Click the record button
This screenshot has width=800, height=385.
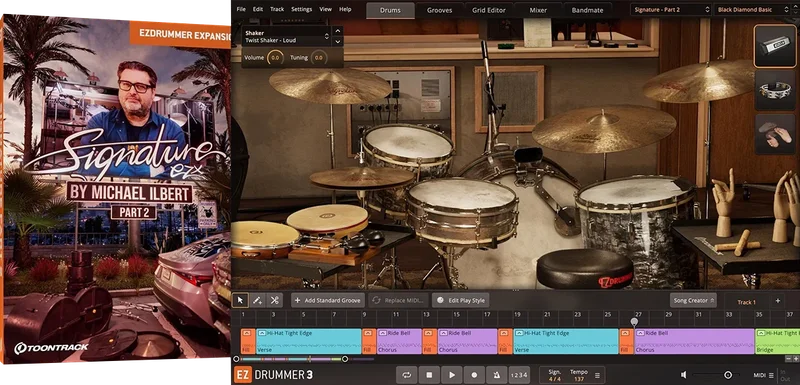474,375
